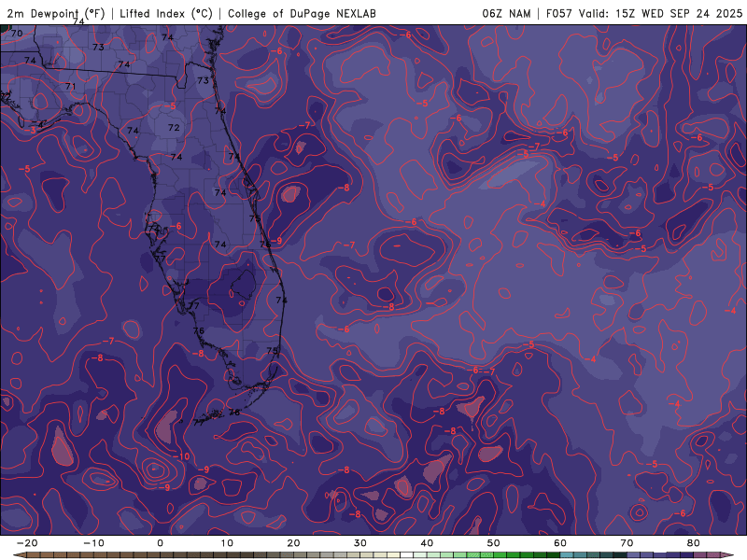Click the -20 label on the color scale
Viewport: 747px width, 560px height.
[x=27, y=543]
